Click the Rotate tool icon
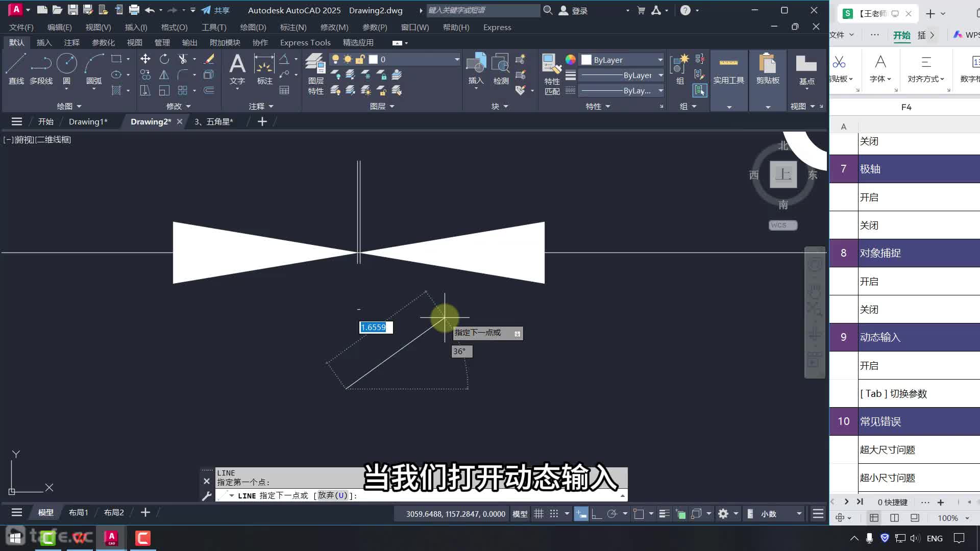980x551 pixels. pos(164,59)
